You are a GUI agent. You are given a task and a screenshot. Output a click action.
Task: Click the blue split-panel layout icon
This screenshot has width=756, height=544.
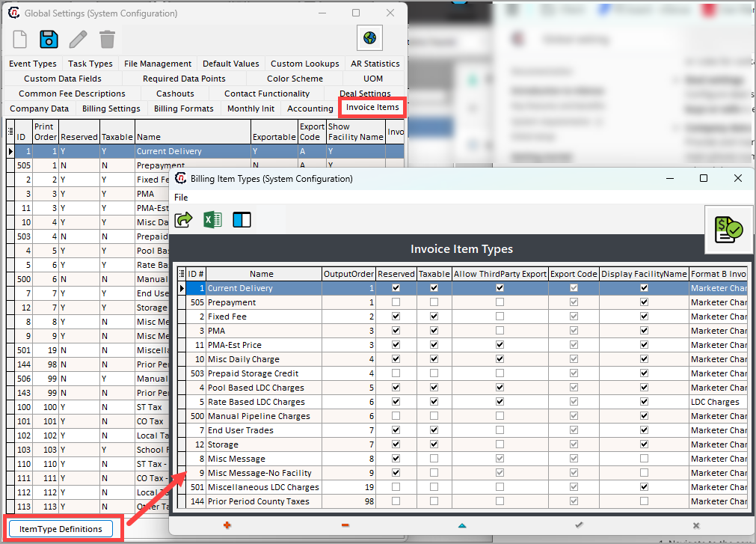click(242, 220)
